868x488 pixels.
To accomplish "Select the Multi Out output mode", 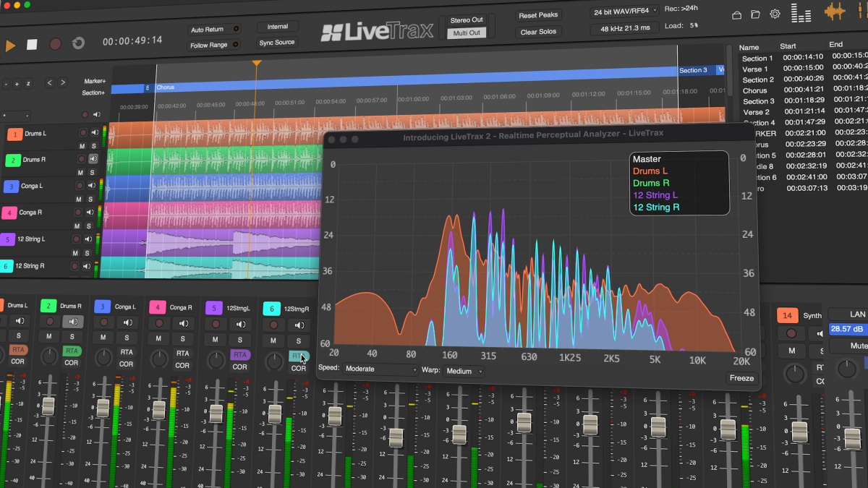I will pyautogui.click(x=467, y=33).
